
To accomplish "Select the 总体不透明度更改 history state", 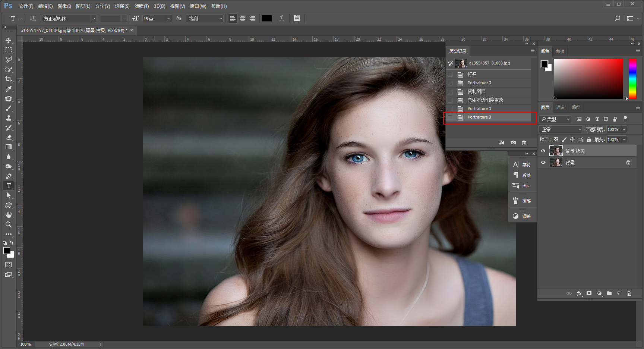I will 489,100.
